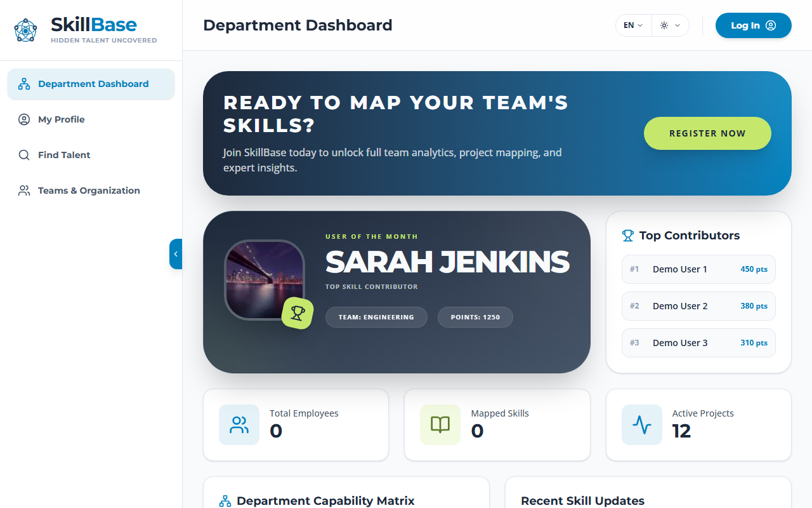
Task: Click the Department Capability Matrix heading
Action: point(325,501)
